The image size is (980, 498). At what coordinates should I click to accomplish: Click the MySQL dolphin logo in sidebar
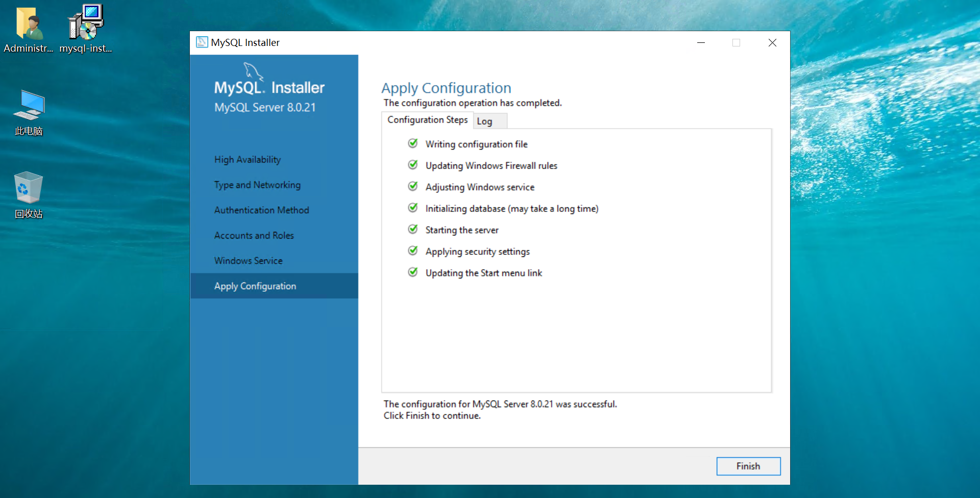point(253,72)
